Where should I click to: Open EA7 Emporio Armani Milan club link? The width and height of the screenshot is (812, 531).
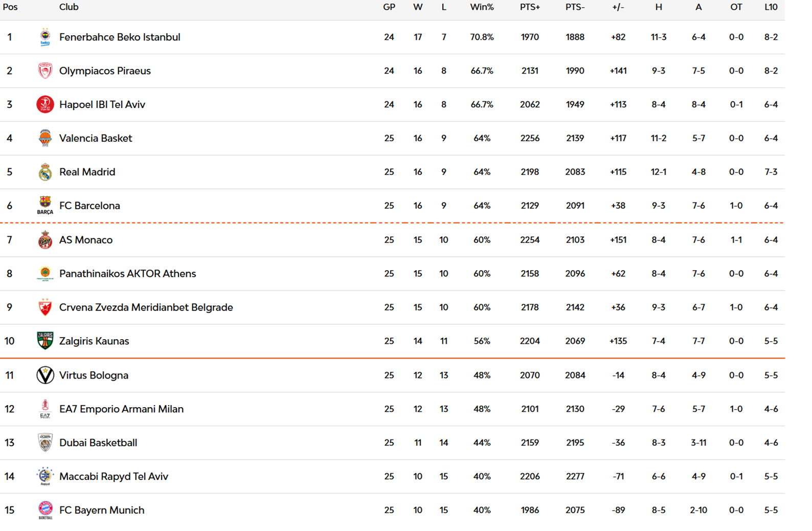121,409
